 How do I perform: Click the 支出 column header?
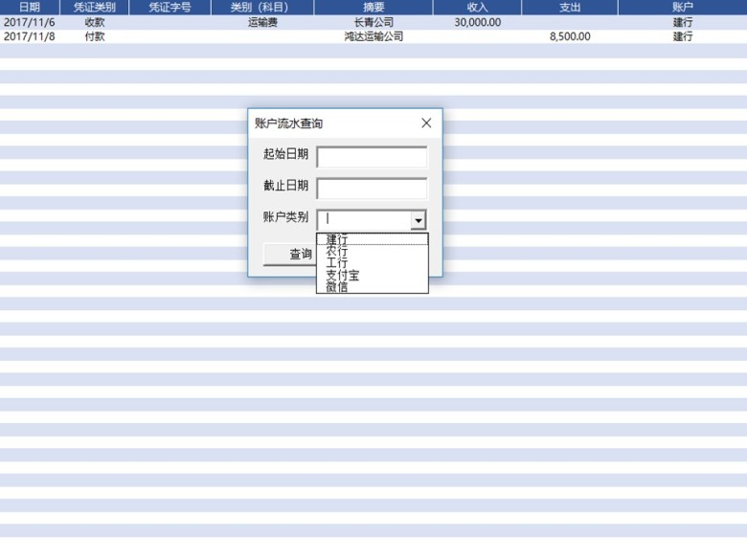point(570,7)
